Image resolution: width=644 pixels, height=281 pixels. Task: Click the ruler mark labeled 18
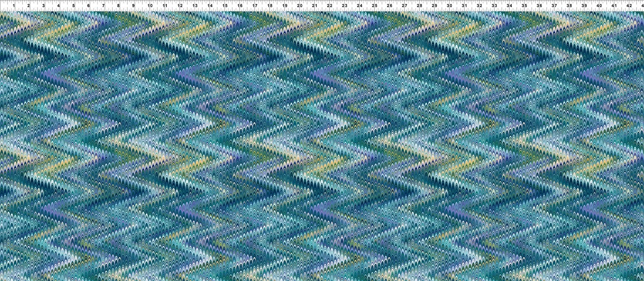pos(270,6)
